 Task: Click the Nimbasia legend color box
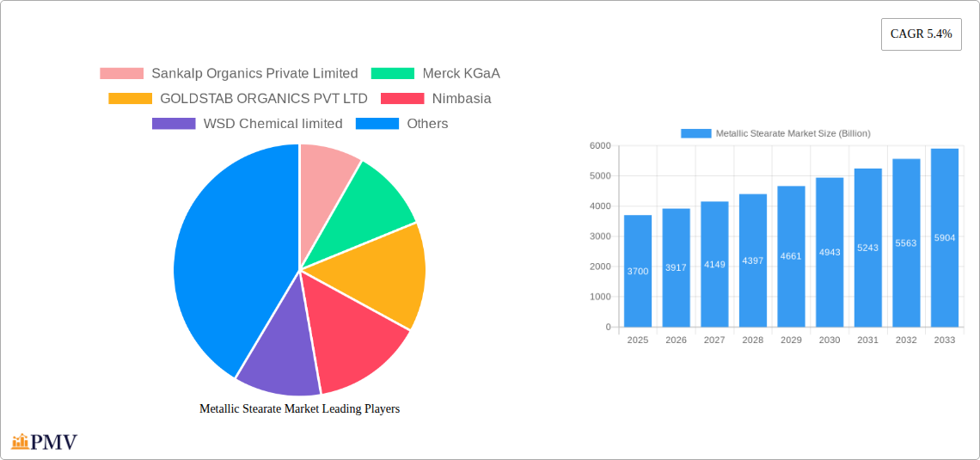(402, 99)
